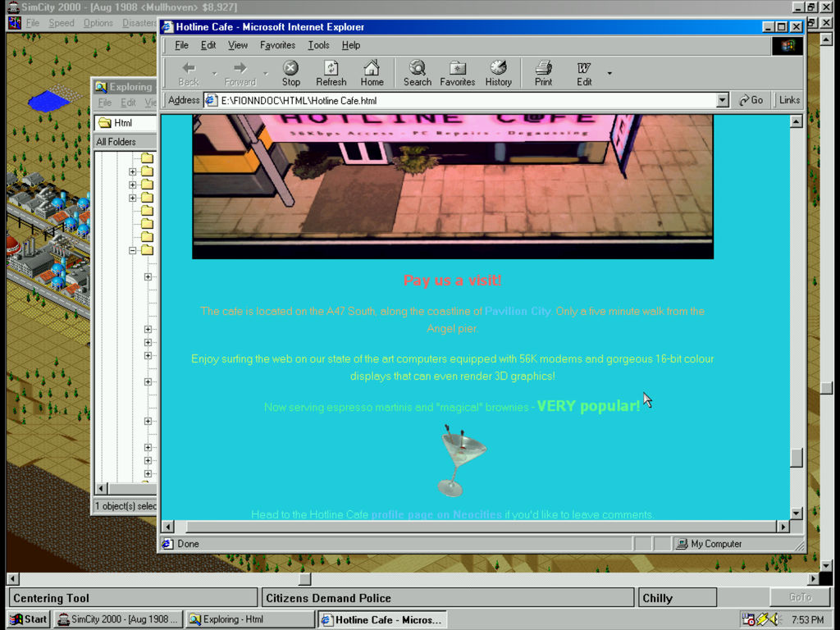
Task: Expand the first plus node in Explorer tree
Action: (x=132, y=171)
